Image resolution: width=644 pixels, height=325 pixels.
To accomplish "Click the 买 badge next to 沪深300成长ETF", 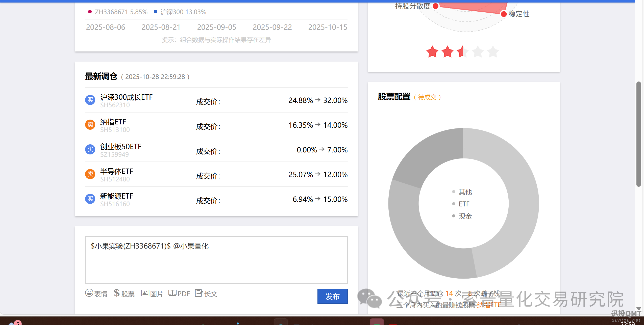I will coord(90,100).
